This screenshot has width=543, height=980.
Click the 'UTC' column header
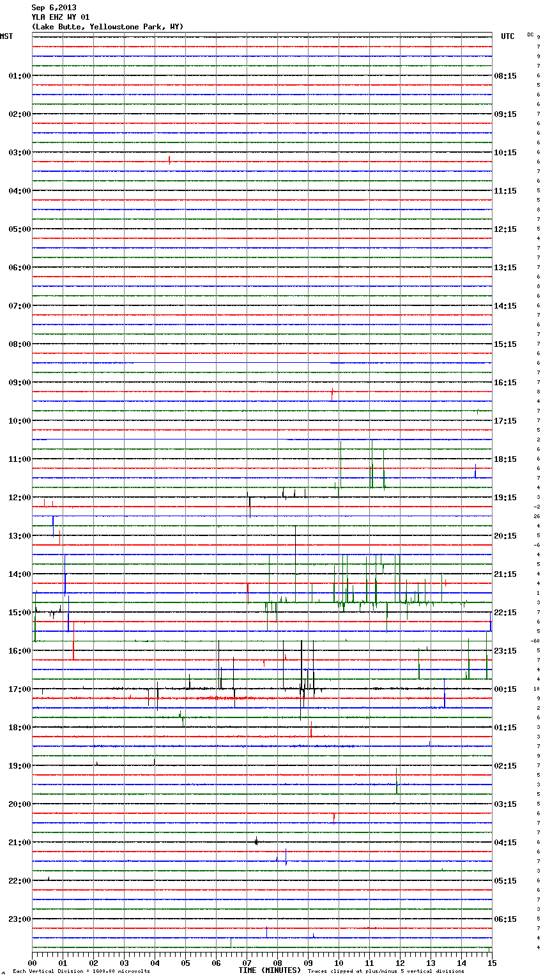pos(508,36)
